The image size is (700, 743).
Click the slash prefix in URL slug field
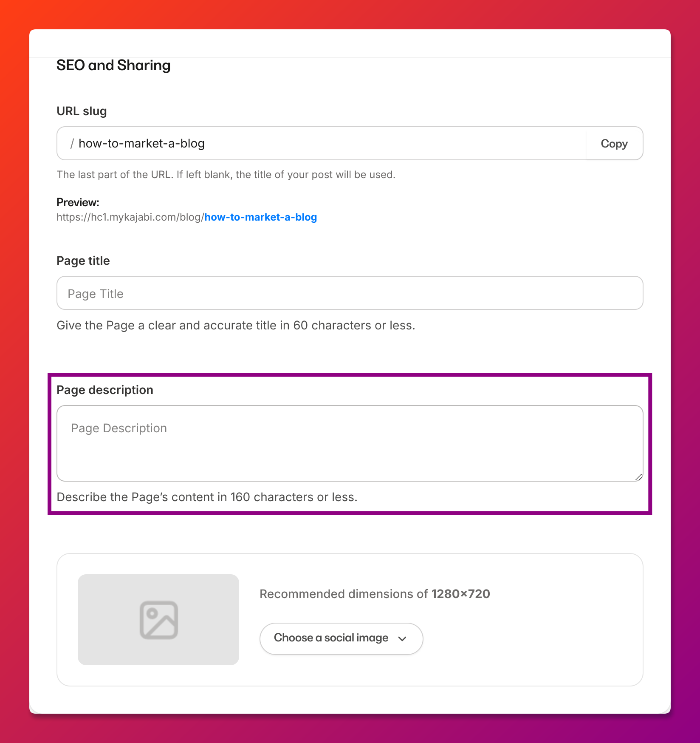pyautogui.click(x=72, y=144)
